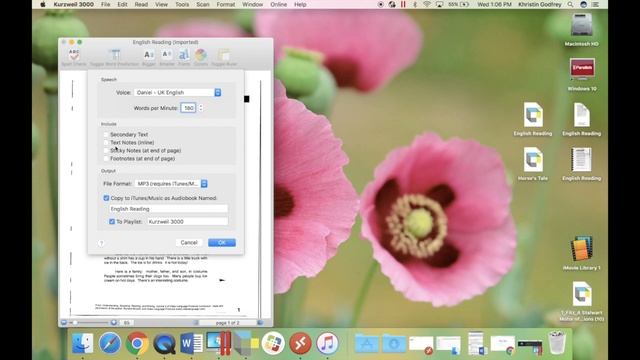Screen dimensions: 640x360
Task: Enable the Footnotes (at end of page) checkbox
Action: click(x=106, y=158)
